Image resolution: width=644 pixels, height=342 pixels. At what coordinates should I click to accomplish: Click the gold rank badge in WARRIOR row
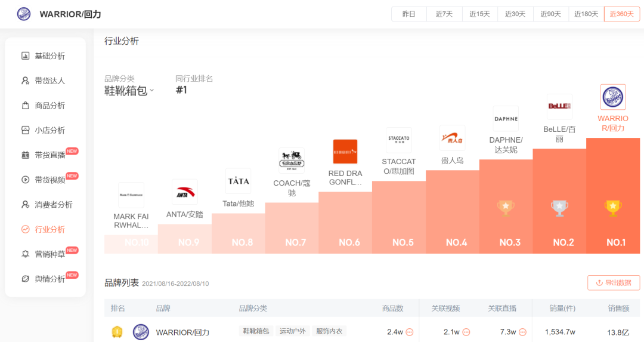coord(117,332)
